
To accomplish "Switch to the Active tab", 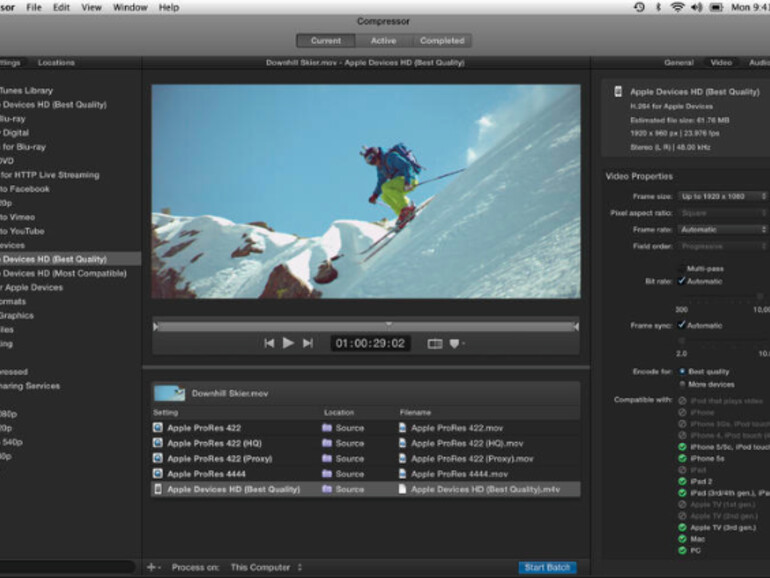I will point(383,41).
